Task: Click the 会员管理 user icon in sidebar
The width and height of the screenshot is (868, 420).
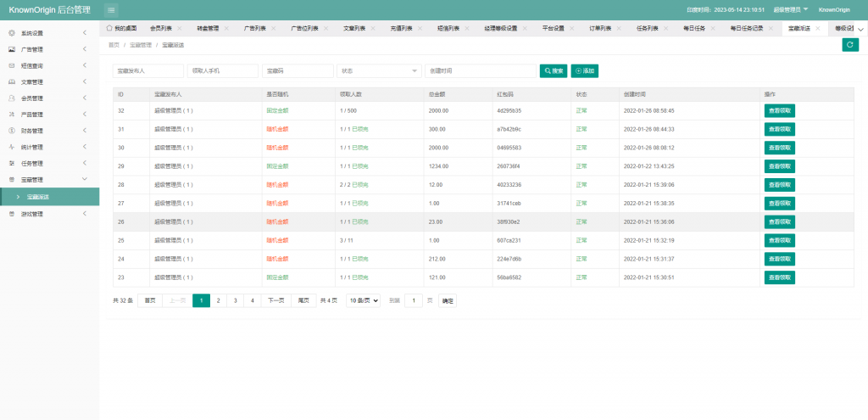Action: [11, 98]
